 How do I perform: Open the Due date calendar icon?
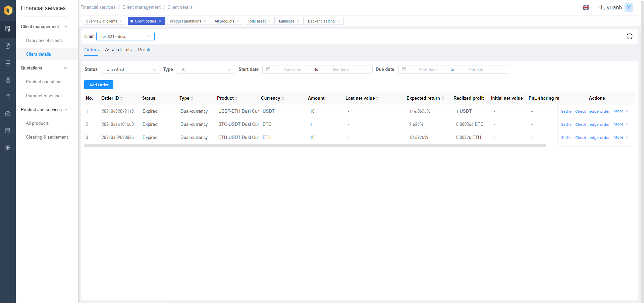click(404, 69)
